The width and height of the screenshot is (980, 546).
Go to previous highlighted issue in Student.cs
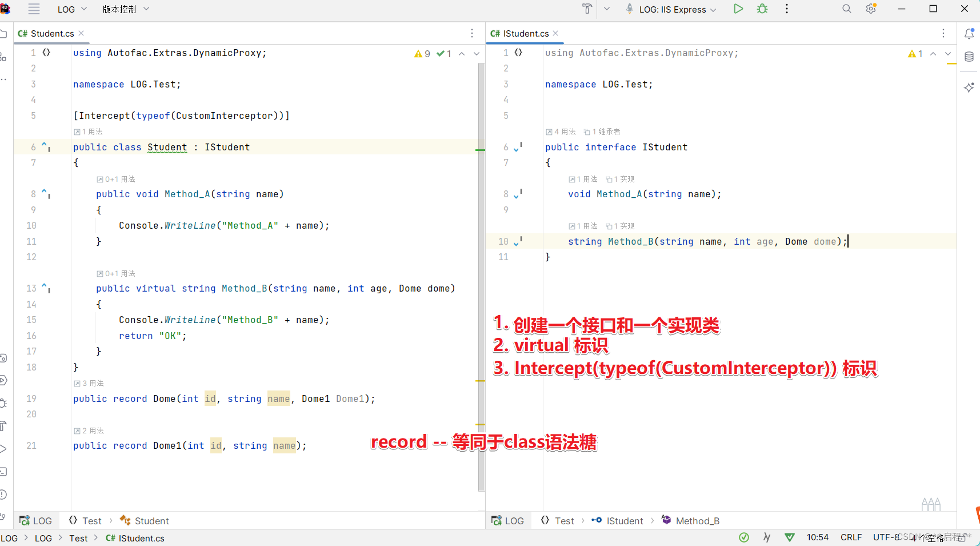pyautogui.click(x=462, y=54)
